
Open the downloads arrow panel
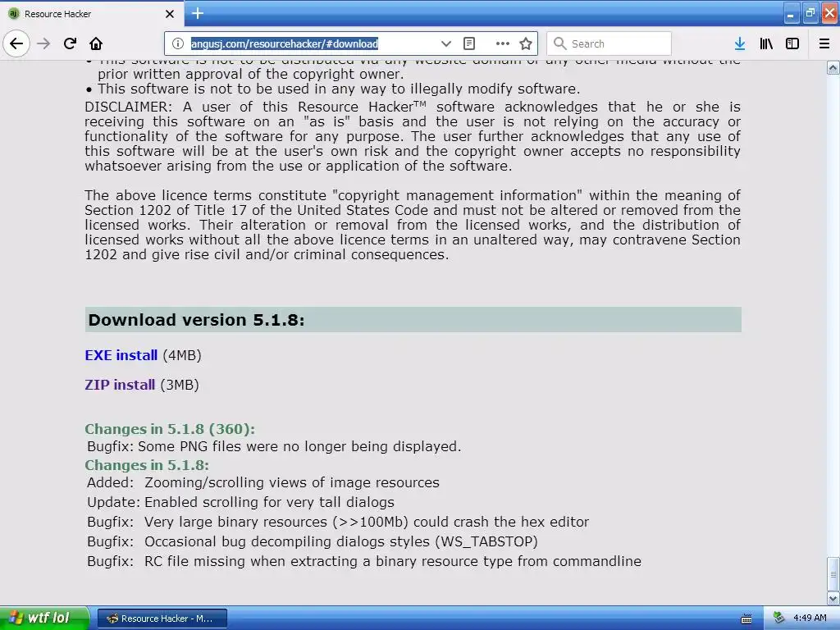(x=740, y=43)
